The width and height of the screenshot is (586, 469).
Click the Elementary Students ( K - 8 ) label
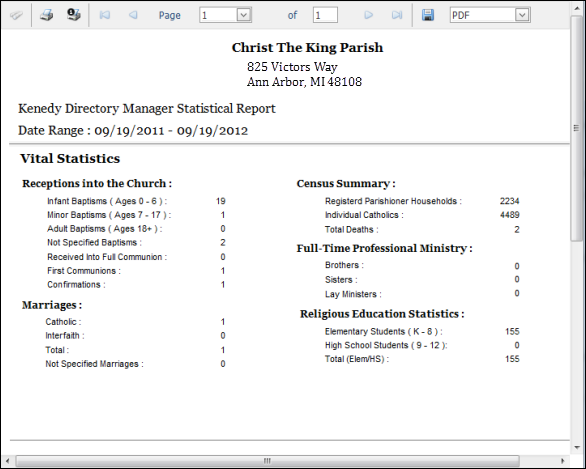click(383, 331)
